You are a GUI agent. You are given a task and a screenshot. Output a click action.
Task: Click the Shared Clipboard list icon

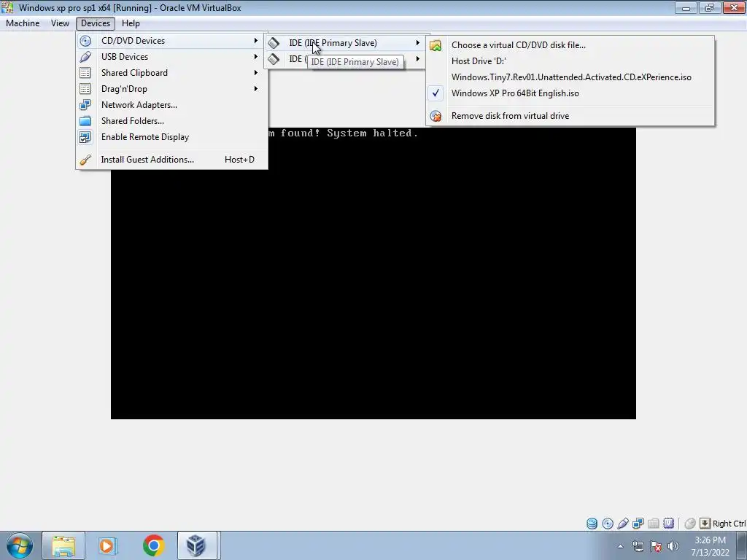pos(85,73)
